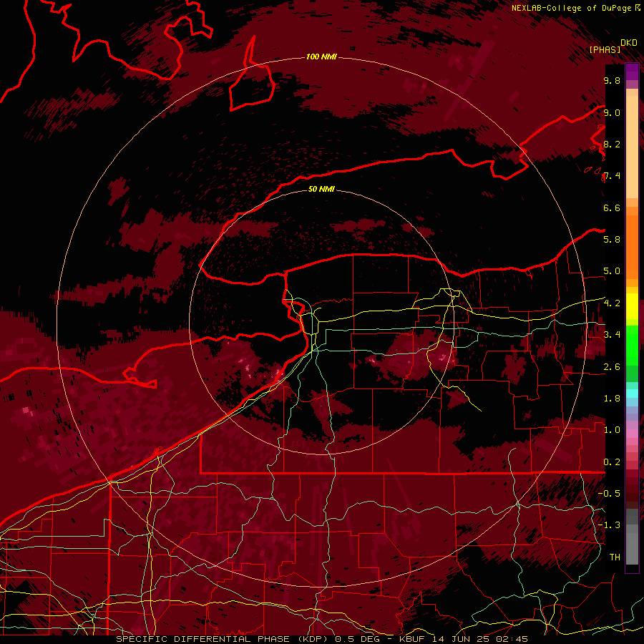Image resolution: width=644 pixels, height=644 pixels.
Task: Click the "100 NMI" range ring label
Action: click(321, 57)
